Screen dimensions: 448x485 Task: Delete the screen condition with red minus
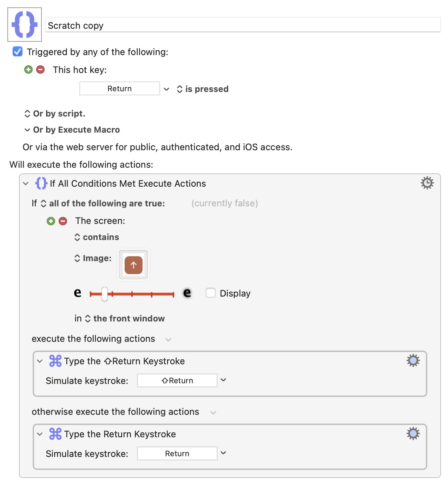coord(63,221)
